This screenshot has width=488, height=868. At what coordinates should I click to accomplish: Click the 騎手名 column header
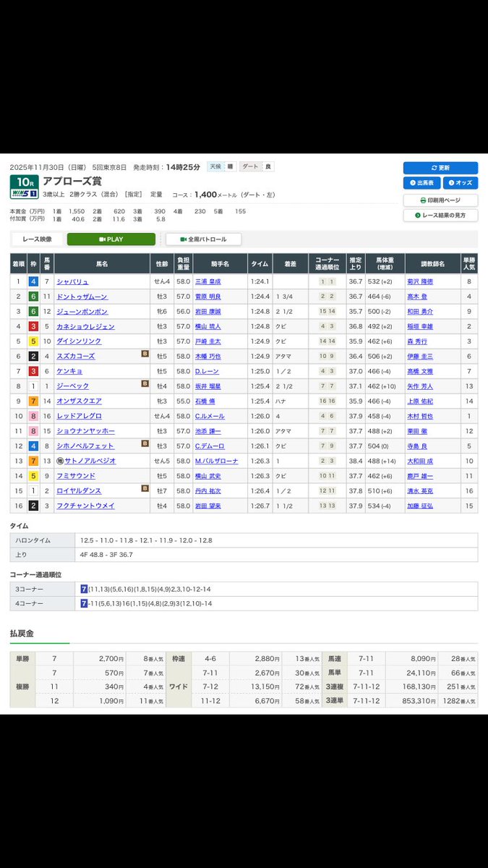220,264
